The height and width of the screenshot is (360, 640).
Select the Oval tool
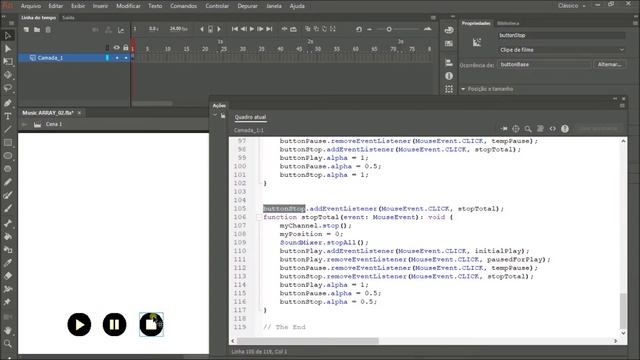point(7,156)
